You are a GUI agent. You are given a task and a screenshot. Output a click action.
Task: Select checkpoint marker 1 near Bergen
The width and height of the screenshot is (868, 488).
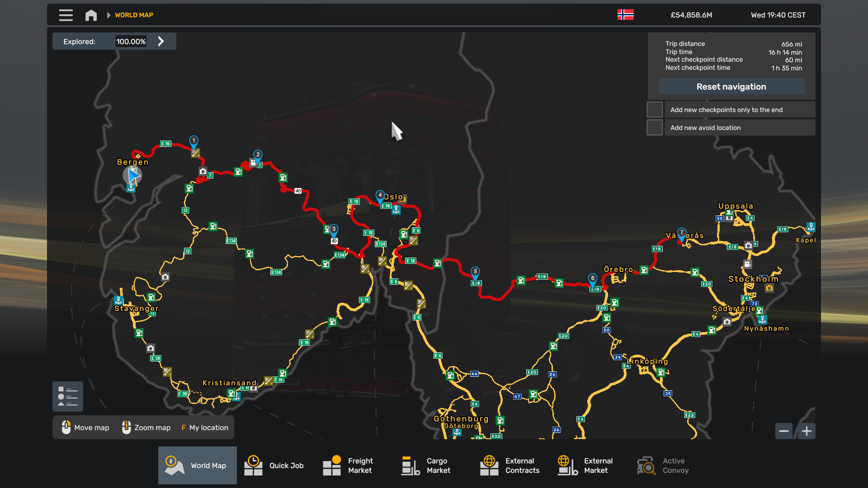193,141
